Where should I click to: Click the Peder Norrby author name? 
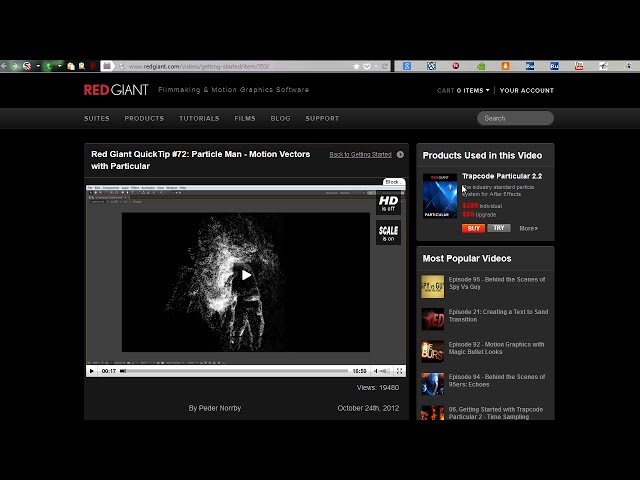[x=220, y=408]
